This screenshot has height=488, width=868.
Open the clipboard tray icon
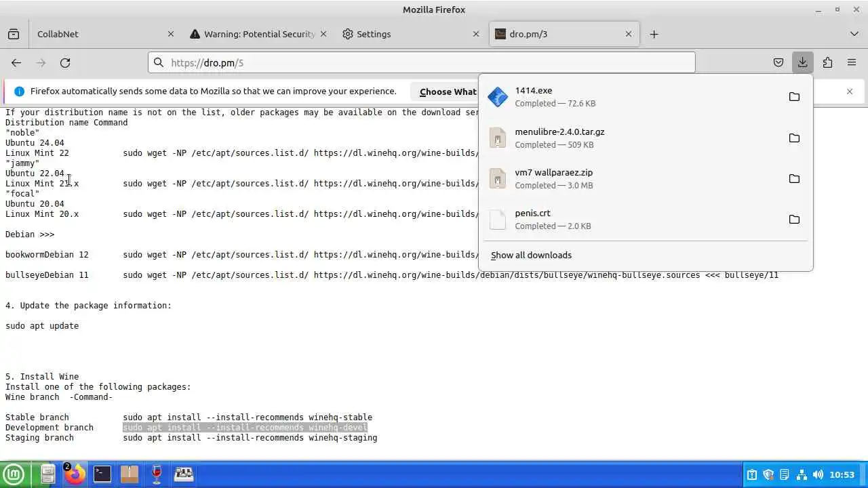(752, 475)
